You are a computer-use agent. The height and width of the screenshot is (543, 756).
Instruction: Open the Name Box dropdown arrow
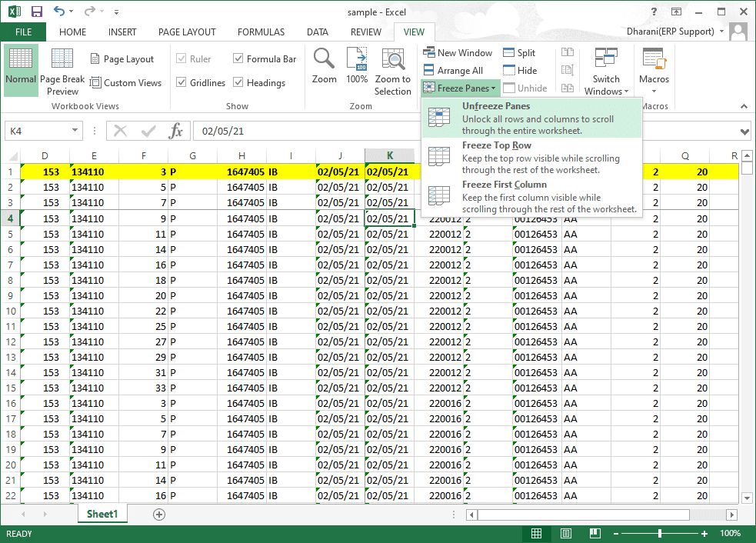tap(75, 131)
